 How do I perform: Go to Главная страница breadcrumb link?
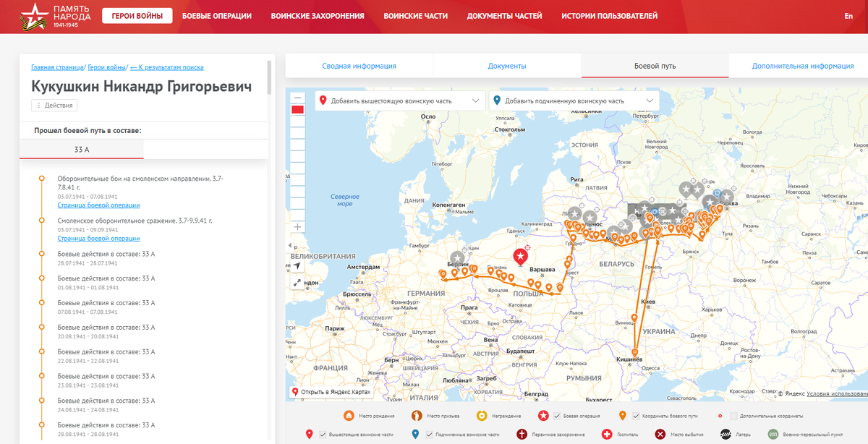pyautogui.click(x=57, y=67)
